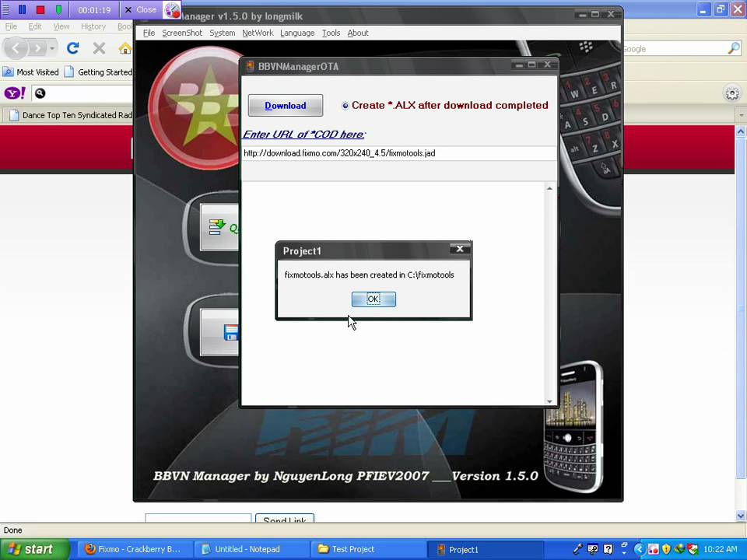
Task: Click the scroll down arrow in OTA log
Action: [x=550, y=401]
